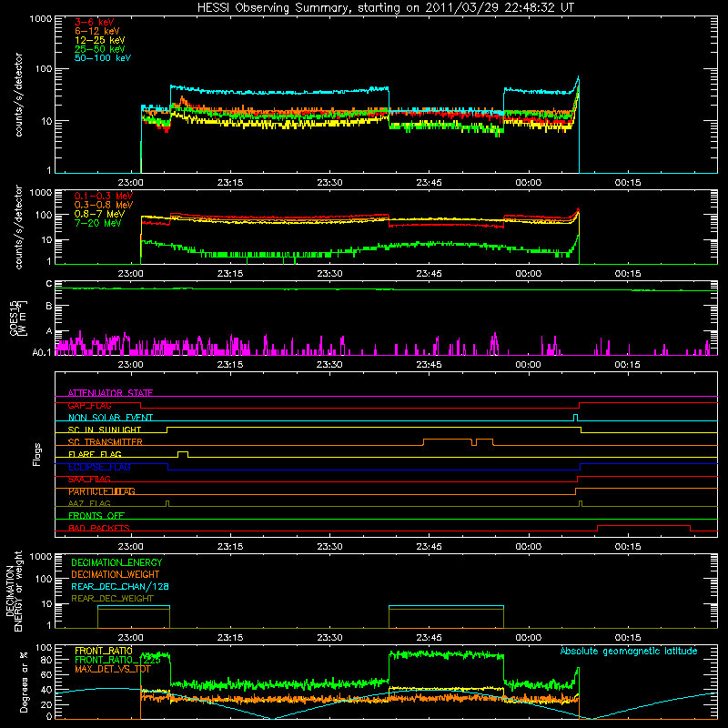Click 00:00 tick label under the keV panel
The height and width of the screenshot is (728, 728).
529,183
